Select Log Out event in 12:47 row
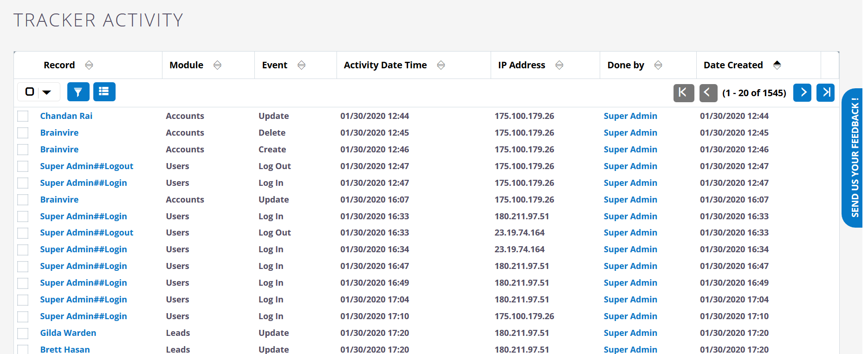This screenshot has width=868, height=354. [x=275, y=166]
